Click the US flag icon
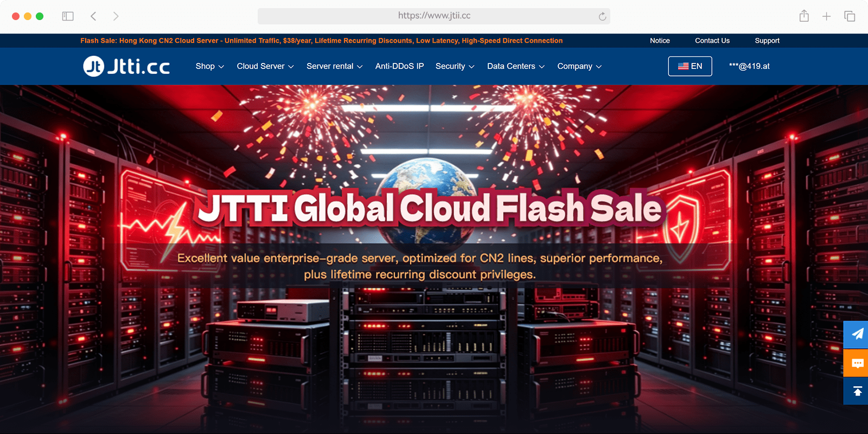 tap(683, 66)
